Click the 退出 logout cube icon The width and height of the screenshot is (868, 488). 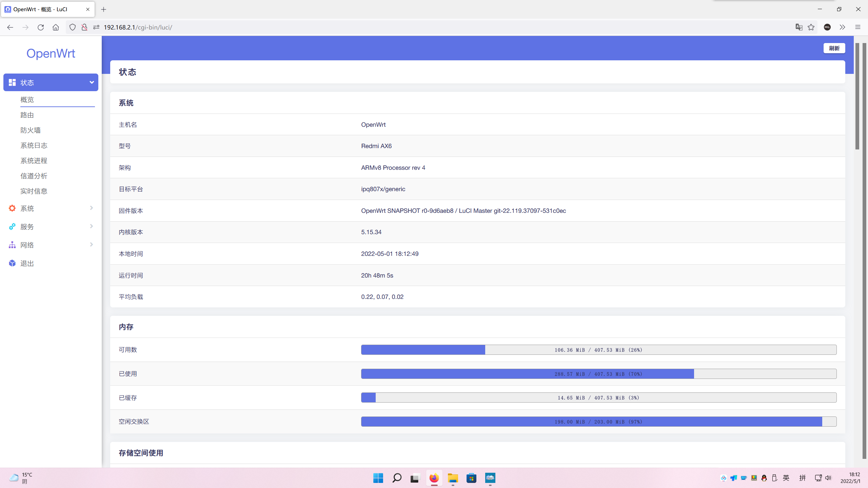coord(12,263)
